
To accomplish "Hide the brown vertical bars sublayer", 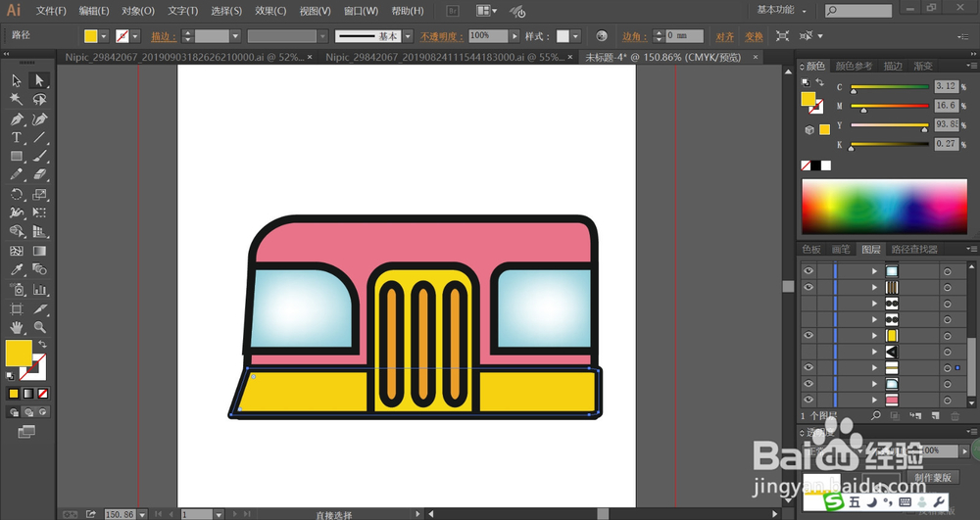I will [808, 287].
